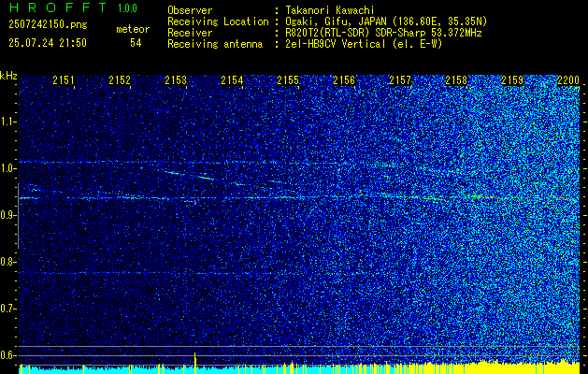Click the kHz axis unit label
The height and width of the screenshot is (374, 588).
pyautogui.click(x=8, y=76)
